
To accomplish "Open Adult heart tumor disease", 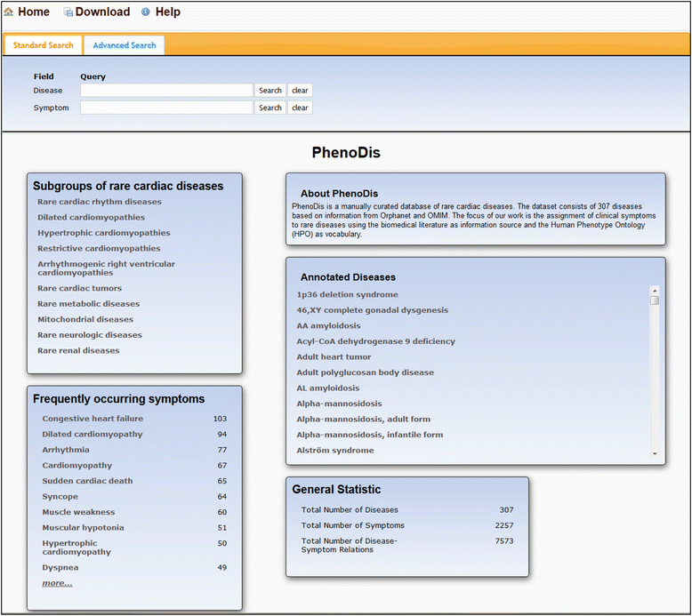I will click(x=334, y=356).
